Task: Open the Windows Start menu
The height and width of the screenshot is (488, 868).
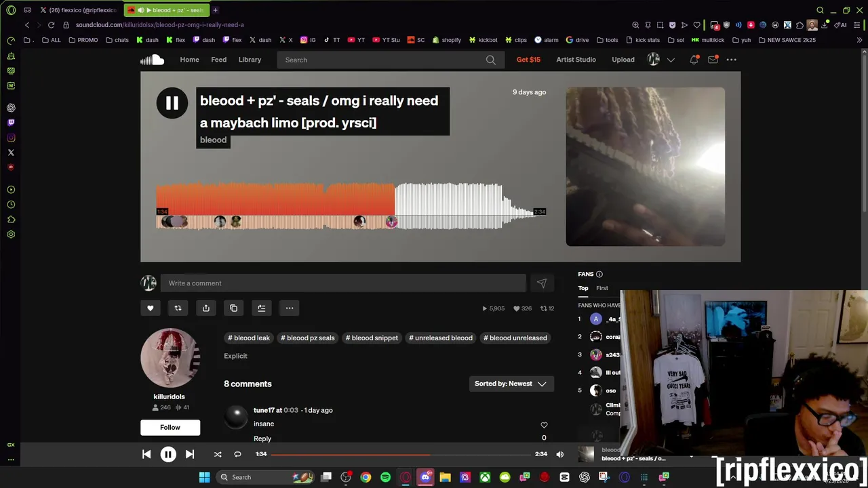Action: [x=204, y=477]
